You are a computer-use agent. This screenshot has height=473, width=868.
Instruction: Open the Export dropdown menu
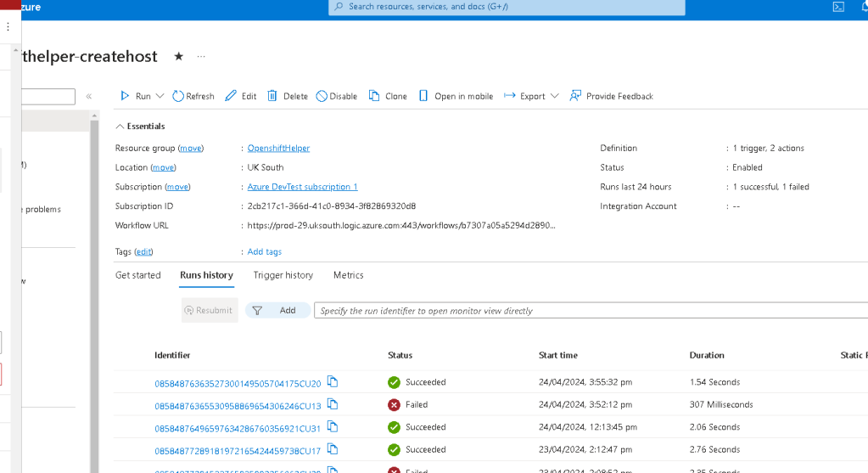coord(531,96)
